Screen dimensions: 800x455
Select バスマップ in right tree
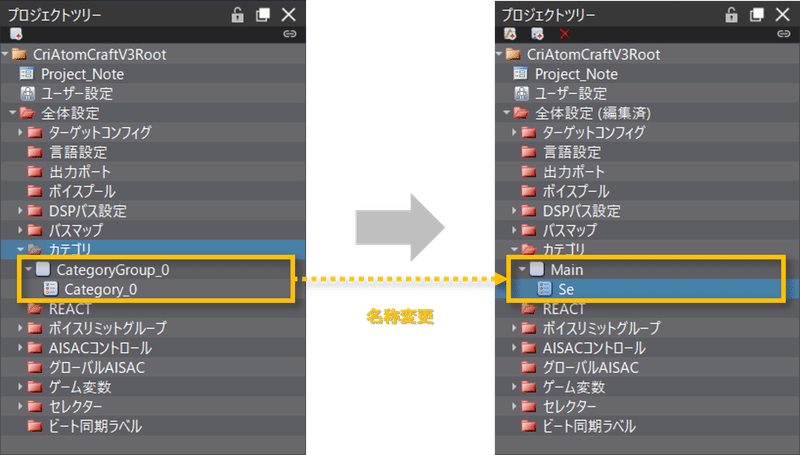tap(569, 230)
